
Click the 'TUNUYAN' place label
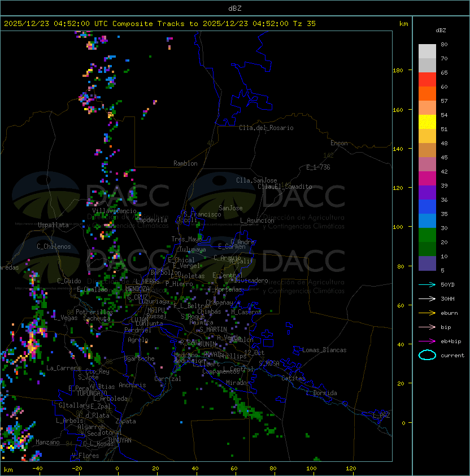click(120, 440)
